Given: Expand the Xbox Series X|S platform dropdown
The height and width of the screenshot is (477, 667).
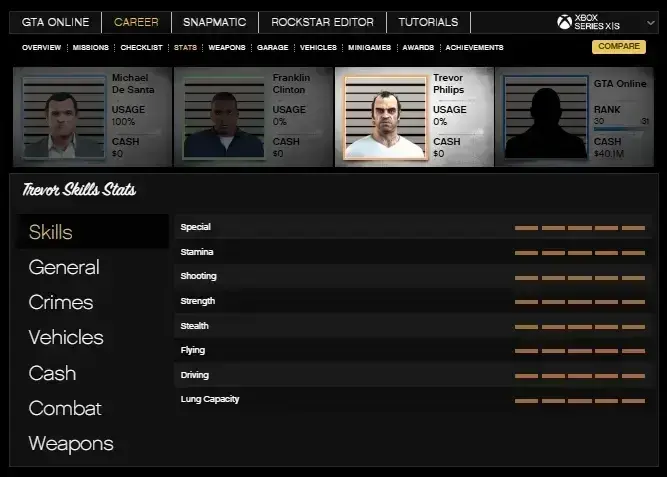Looking at the screenshot, I should pos(650,23).
